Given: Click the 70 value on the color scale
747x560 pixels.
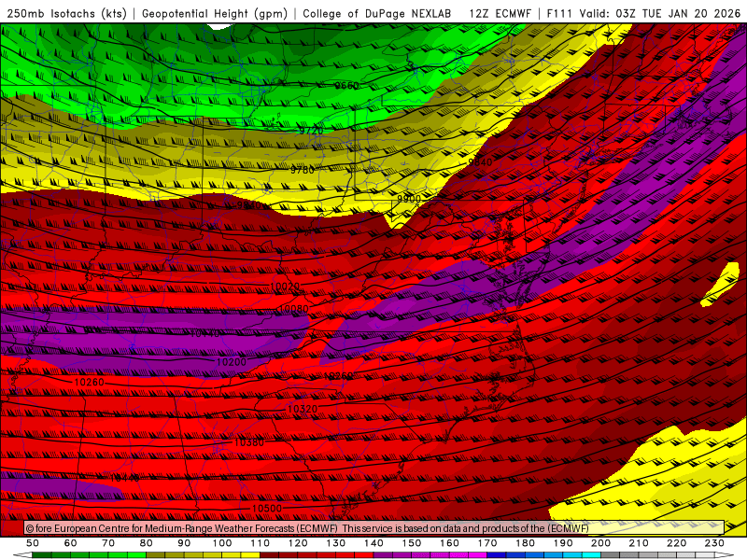Looking at the screenshot, I should click(108, 543).
